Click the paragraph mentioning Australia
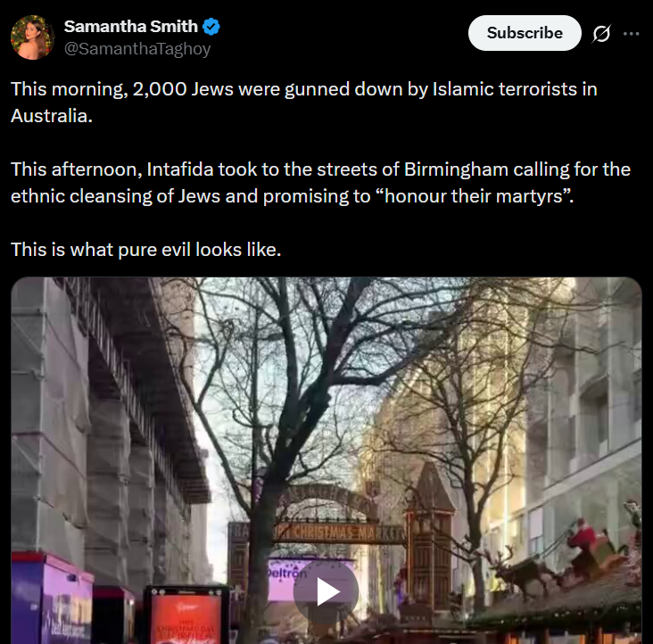Image resolution: width=653 pixels, height=644 pixels. 304,103
